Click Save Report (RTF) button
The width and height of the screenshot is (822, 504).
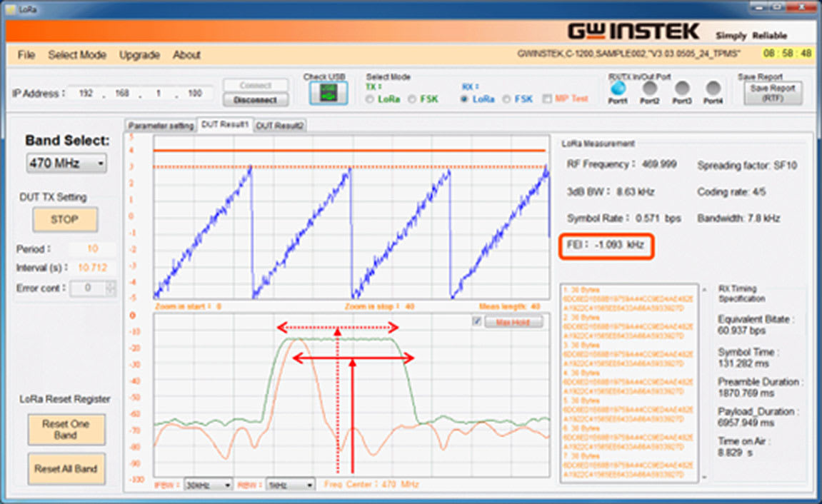click(x=773, y=94)
